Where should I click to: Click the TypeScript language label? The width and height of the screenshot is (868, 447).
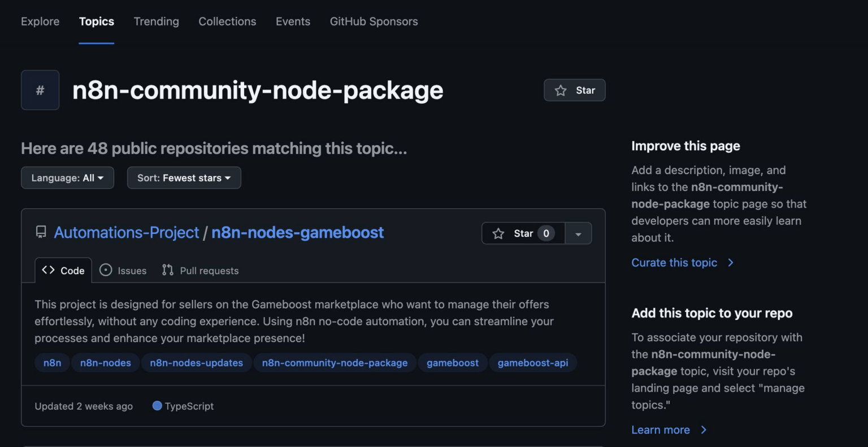click(x=189, y=406)
